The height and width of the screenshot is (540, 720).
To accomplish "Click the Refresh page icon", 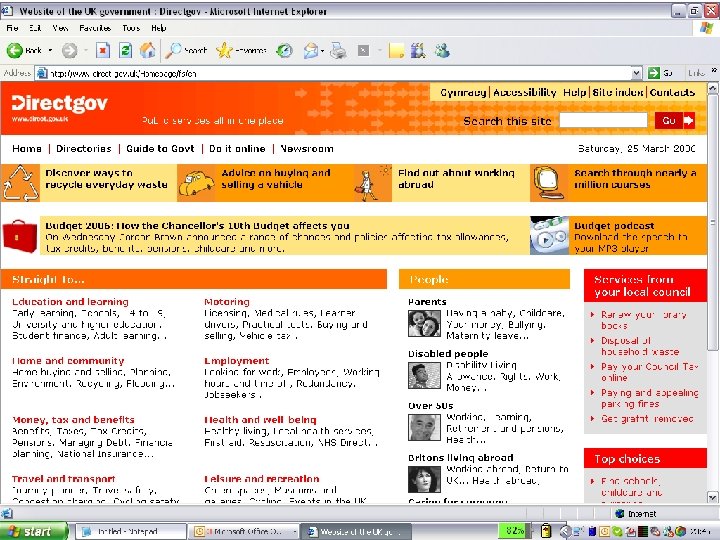I will [125, 50].
